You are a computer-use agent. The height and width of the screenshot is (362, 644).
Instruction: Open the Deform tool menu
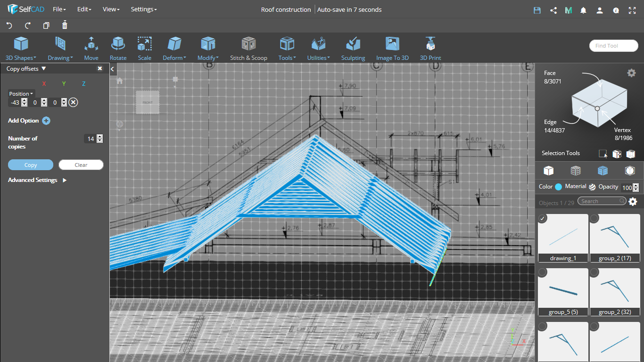click(174, 49)
